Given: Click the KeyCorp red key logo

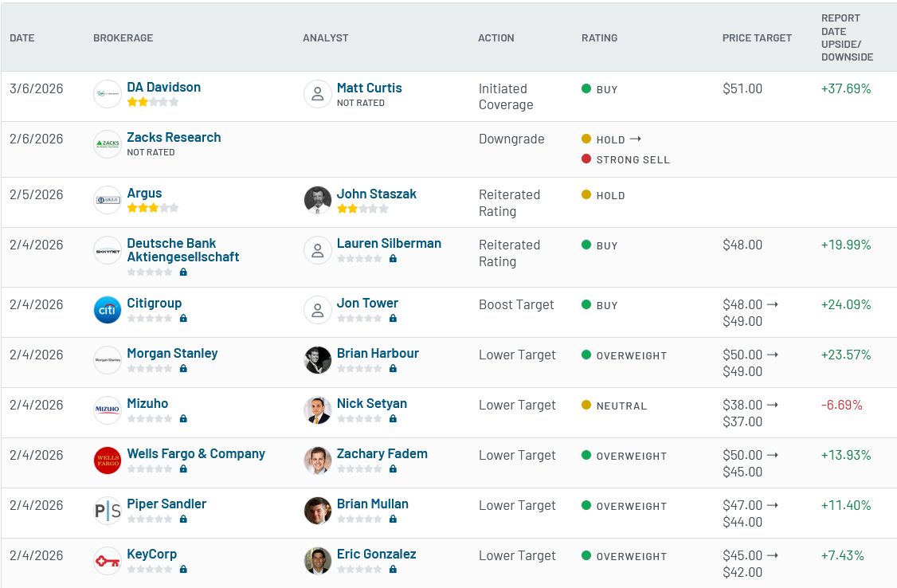Looking at the screenshot, I should pyautogui.click(x=108, y=561).
